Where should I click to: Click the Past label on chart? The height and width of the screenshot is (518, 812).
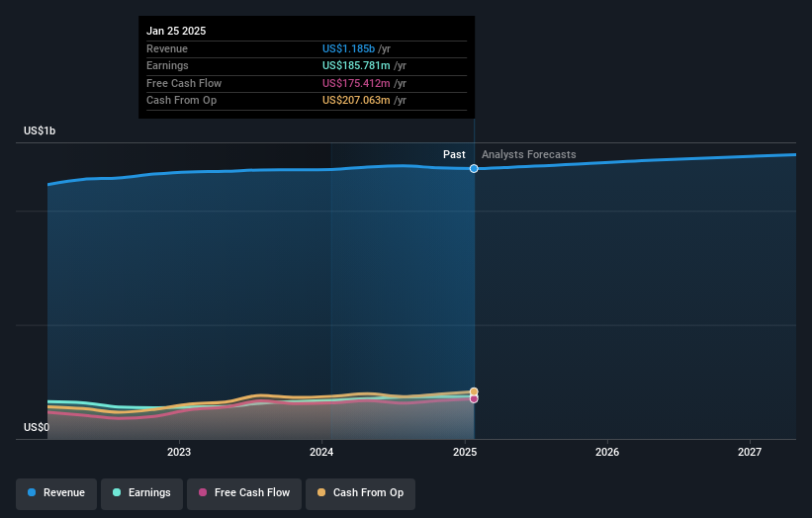454,154
